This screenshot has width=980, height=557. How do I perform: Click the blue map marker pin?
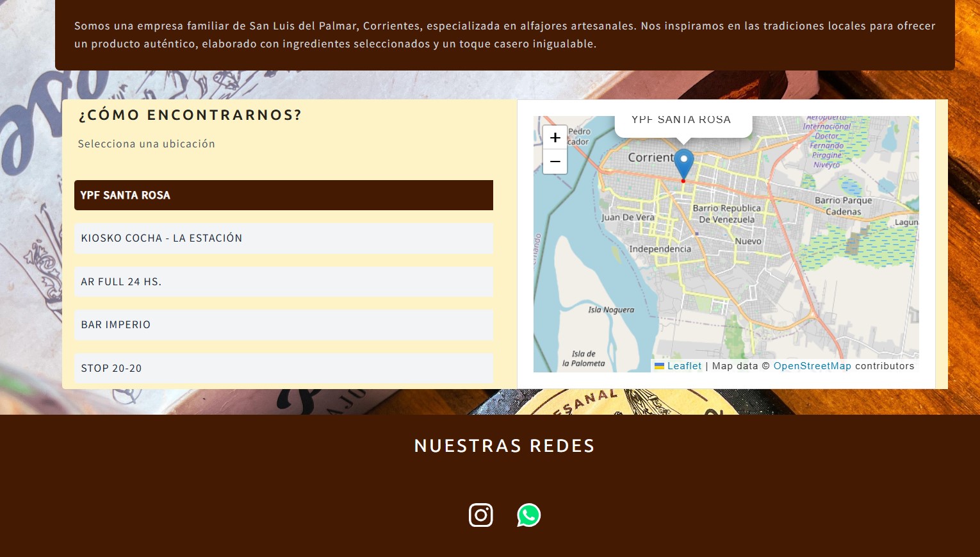pyautogui.click(x=683, y=162)
